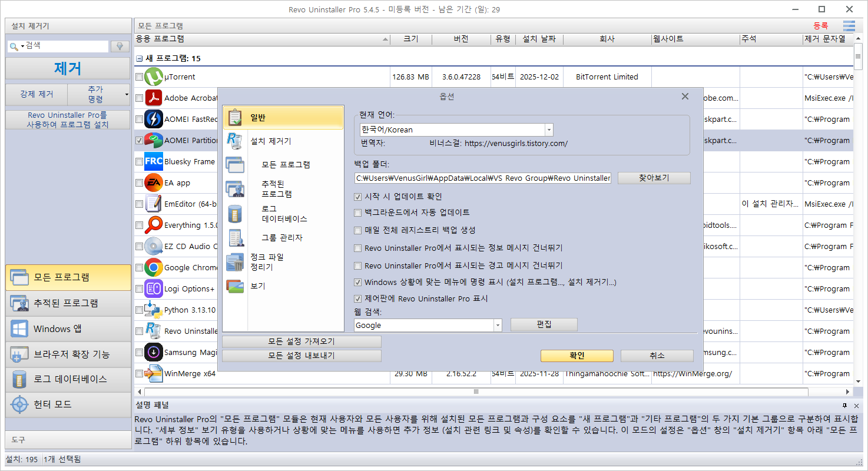Click the large 제거 uninstall button
The height and width of the screenshot is (471, 868).
click(x=68, y=68)
